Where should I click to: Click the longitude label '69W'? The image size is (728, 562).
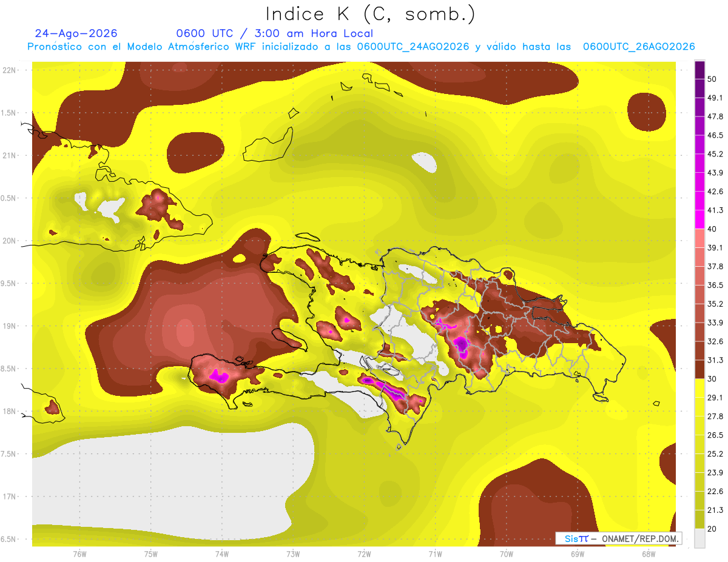pyautogui.click(x=578, y=554)
